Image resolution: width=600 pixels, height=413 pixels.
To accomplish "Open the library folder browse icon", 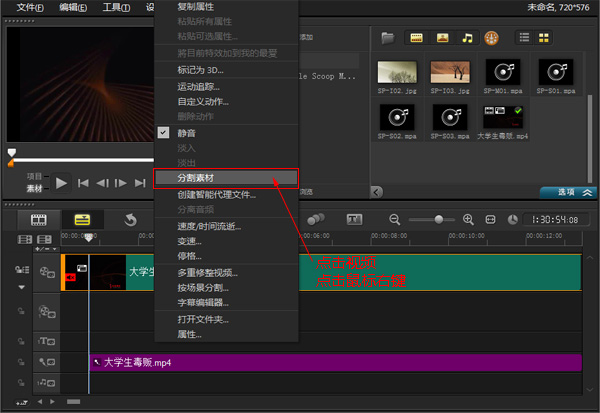I will (x=387, y=38).
